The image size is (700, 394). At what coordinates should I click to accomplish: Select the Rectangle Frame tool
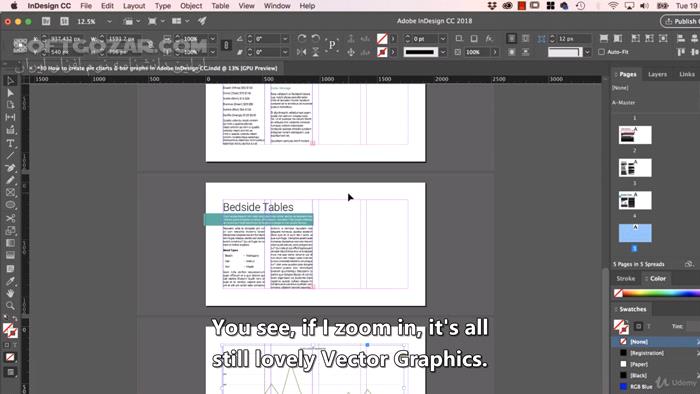tap(10, 193)
